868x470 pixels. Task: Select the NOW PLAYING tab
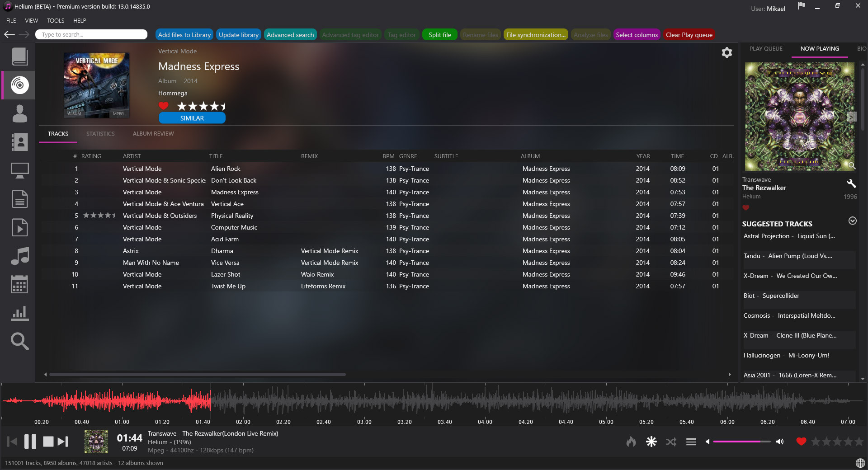(820, 48)
